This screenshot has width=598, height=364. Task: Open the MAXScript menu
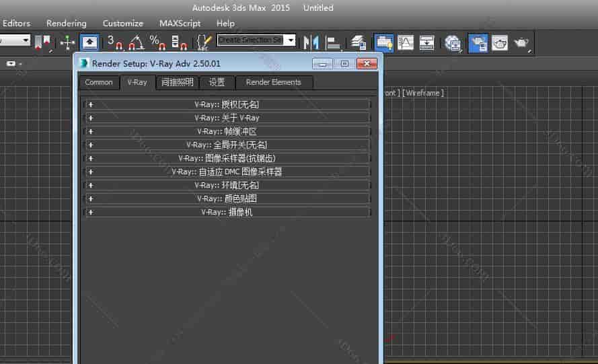tap(180, 23)
